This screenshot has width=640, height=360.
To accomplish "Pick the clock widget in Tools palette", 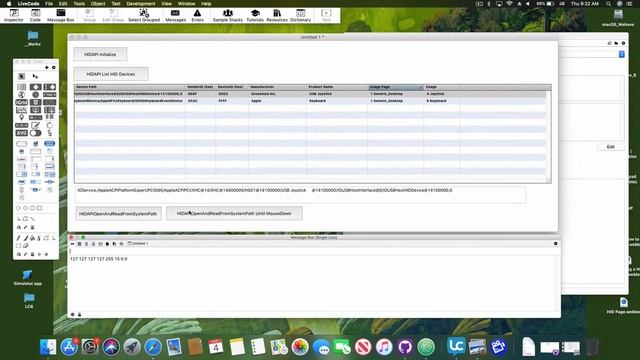I will point(36,95).
